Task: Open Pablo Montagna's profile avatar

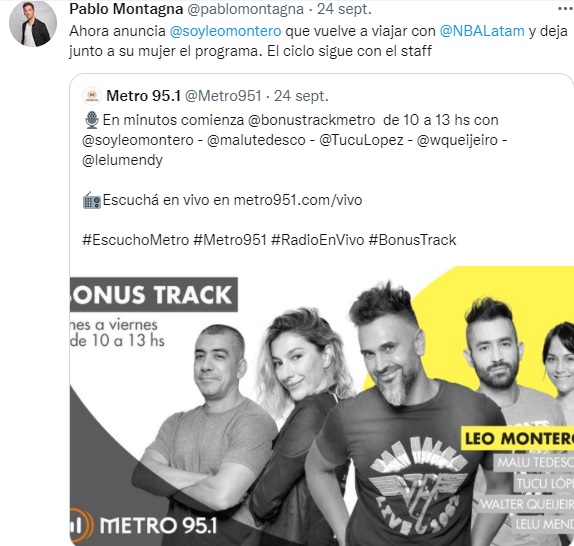Action: pyautogui.click(x=33, y=24)
